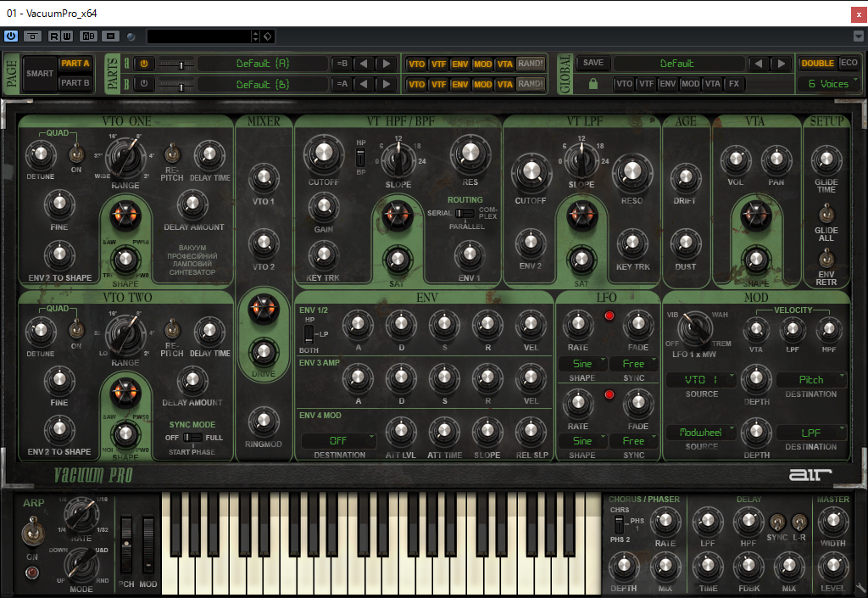Flip VTO TWO Quad ON switch
The height and width of the screenshot is (598, 868).
click(76, 329)
